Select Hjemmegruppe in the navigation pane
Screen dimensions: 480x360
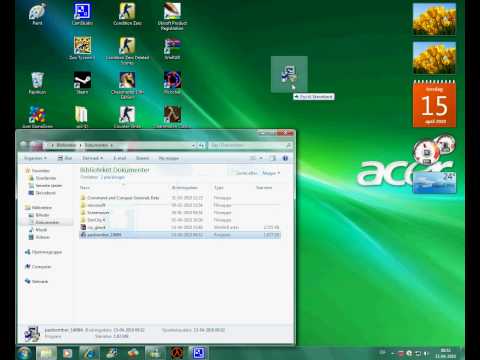(43, 252)
